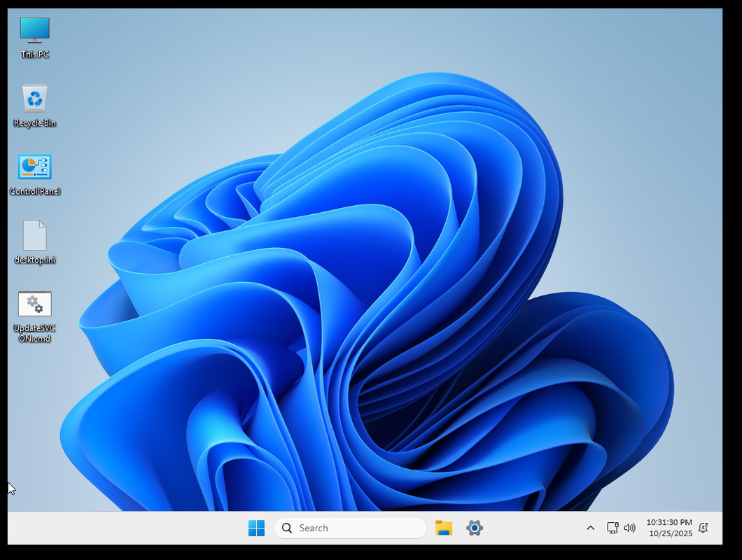742x560 pixels.
Task: Open the volume speaker tray icon
Action: 629,528
